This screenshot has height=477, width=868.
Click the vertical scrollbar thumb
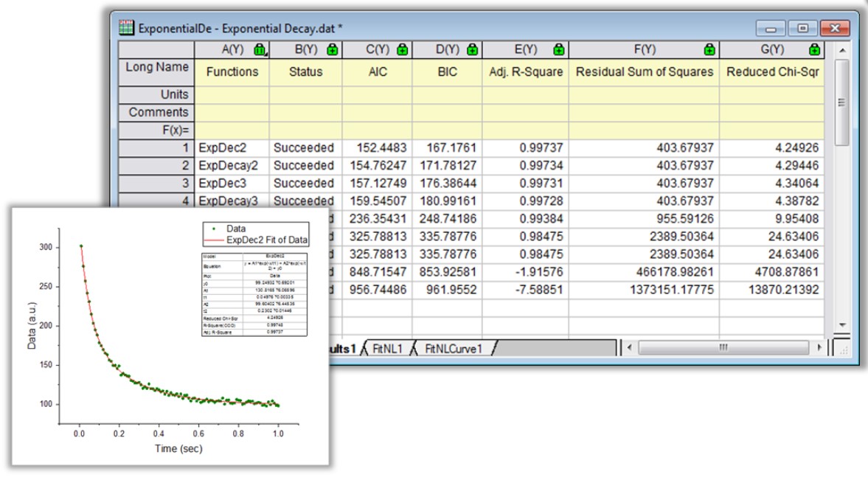[x=842, y=102]
